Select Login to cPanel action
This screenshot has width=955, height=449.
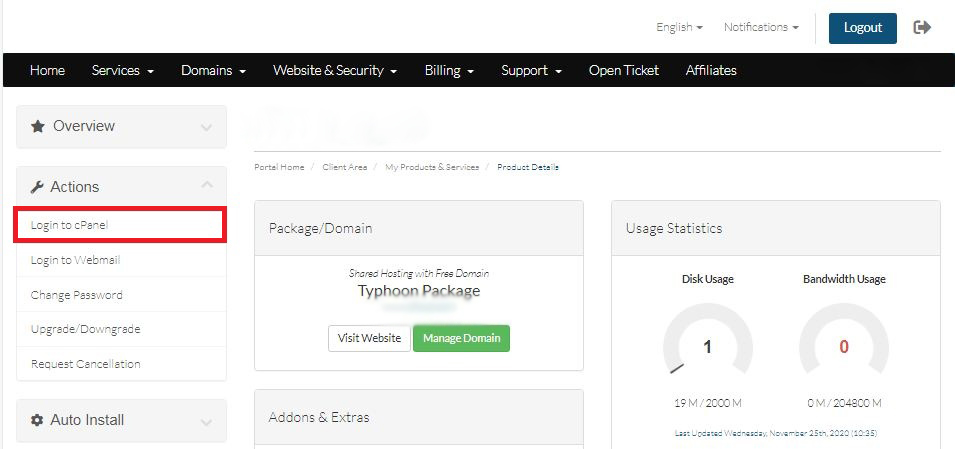click(69, 225)
